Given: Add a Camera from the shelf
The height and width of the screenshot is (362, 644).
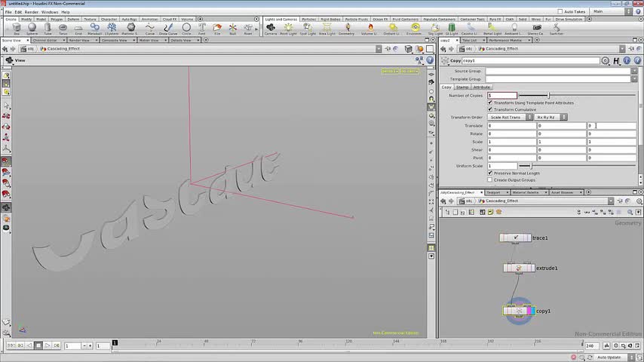Looking at the screenshot, I should 271,29.
